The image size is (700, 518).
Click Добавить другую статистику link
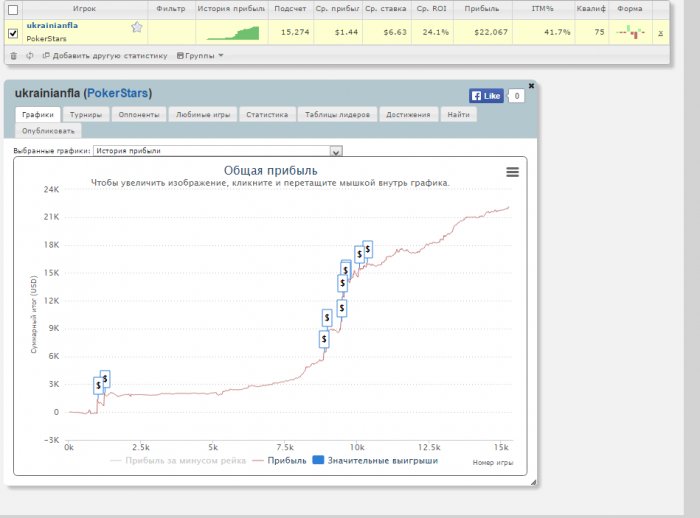click(x=108, y=55)
